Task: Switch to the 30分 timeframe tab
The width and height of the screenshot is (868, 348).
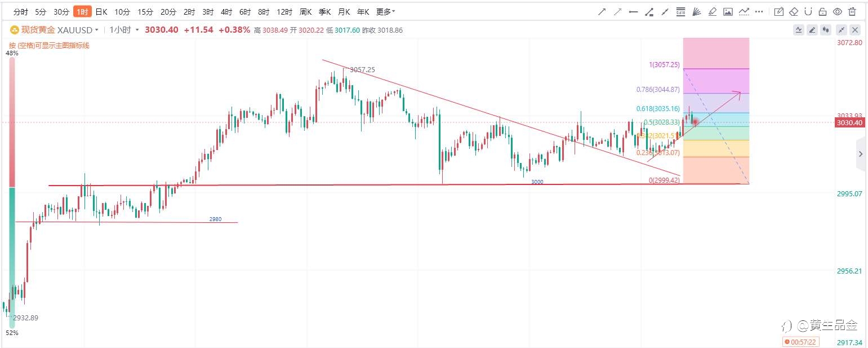Action: click(61, 11)
